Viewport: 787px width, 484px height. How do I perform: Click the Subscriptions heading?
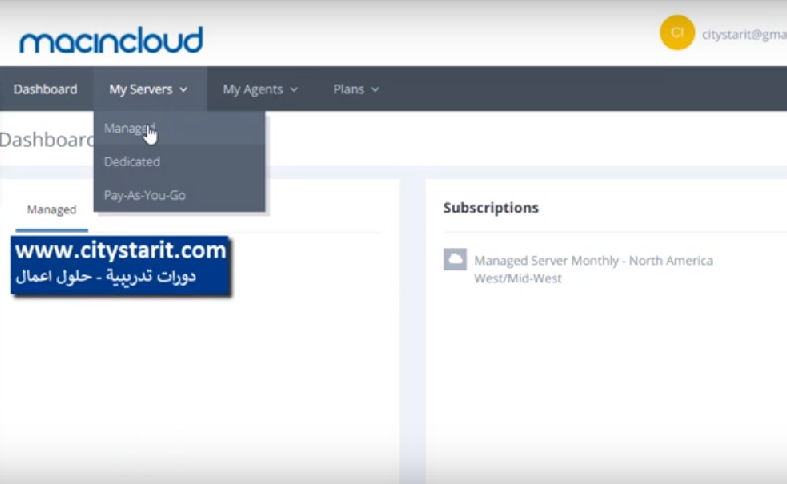[491, 208]
